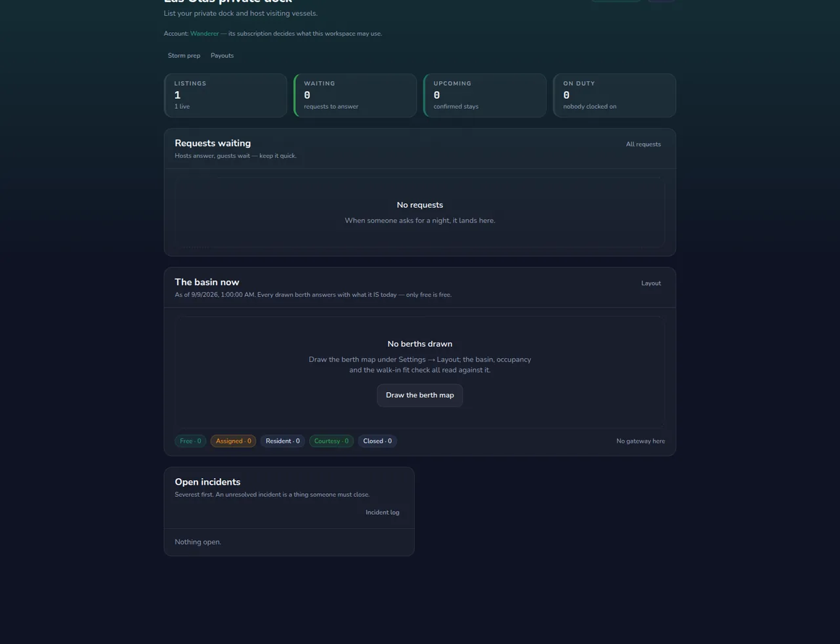Click the 'As of 9/9/2026' timestamp line
Image resolution: width=840 pixels, height=644 pixels.
pyautogui.click(x=313, y=295)
